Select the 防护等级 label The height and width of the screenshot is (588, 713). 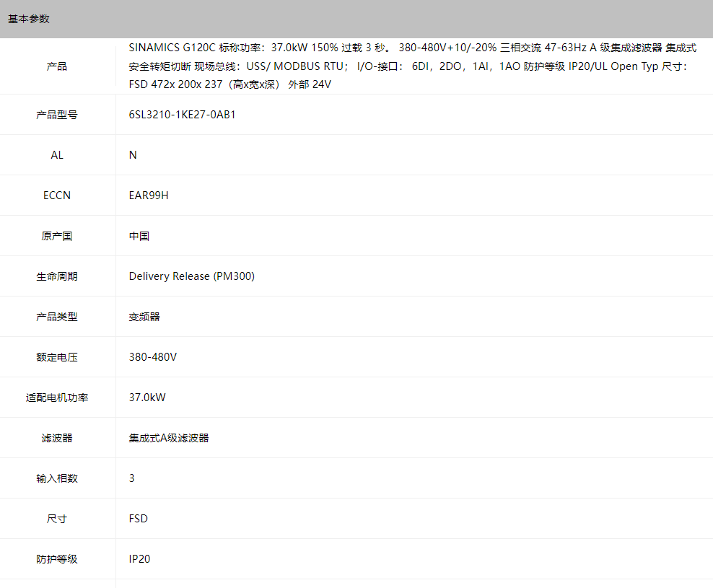[57, 559]
